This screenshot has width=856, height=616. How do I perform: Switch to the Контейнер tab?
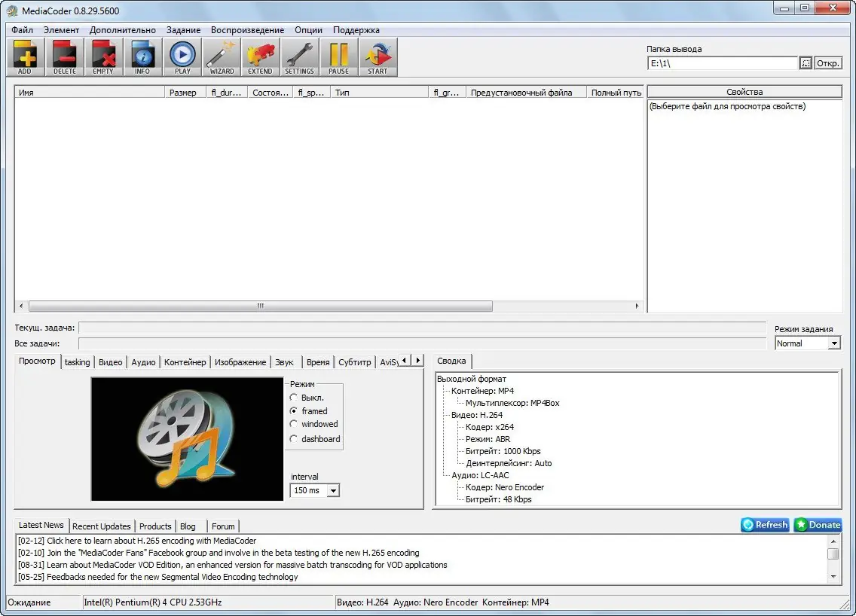pyautogui.click(x=185, y=362)
